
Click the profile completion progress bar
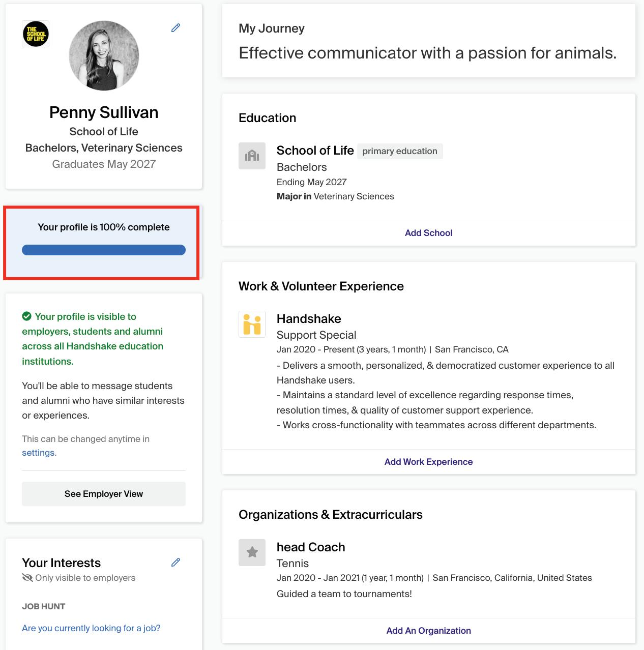click(x=104, y=250)
